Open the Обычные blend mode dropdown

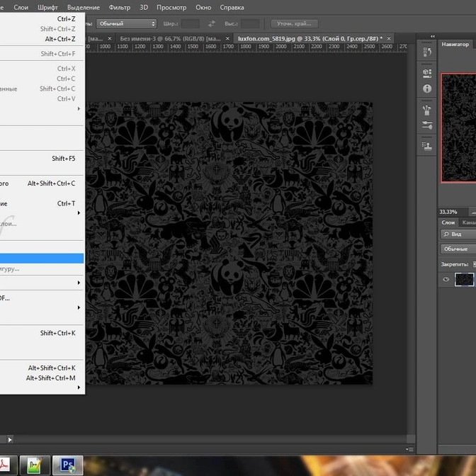point(458,249)
